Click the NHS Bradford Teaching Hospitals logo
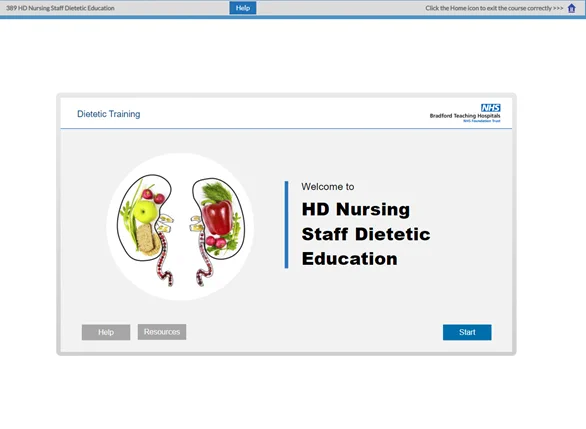Image resolution: width=586 pixels, height=429 pixels. click(465, 113)
